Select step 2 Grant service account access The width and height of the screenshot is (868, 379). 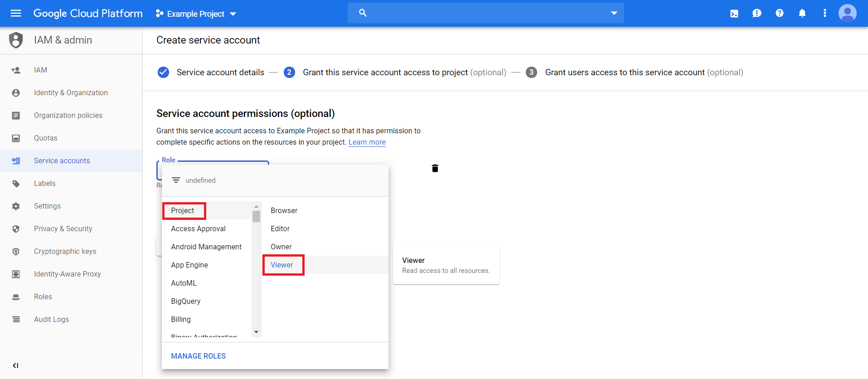tap(395, 72)
